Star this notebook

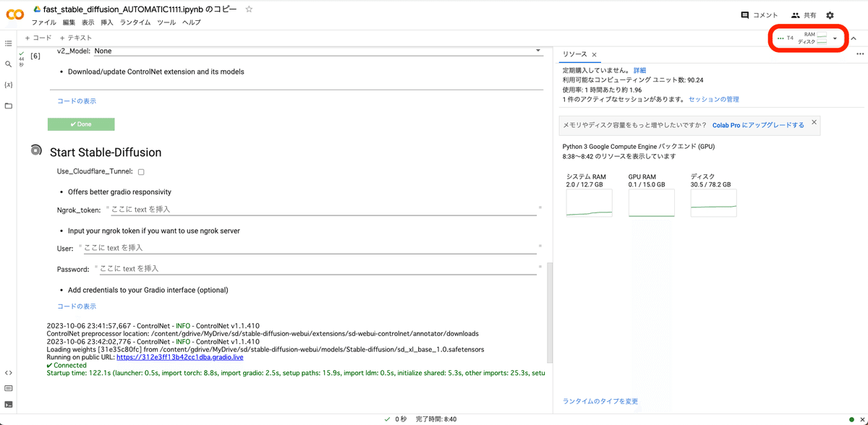tap(249, 9)
